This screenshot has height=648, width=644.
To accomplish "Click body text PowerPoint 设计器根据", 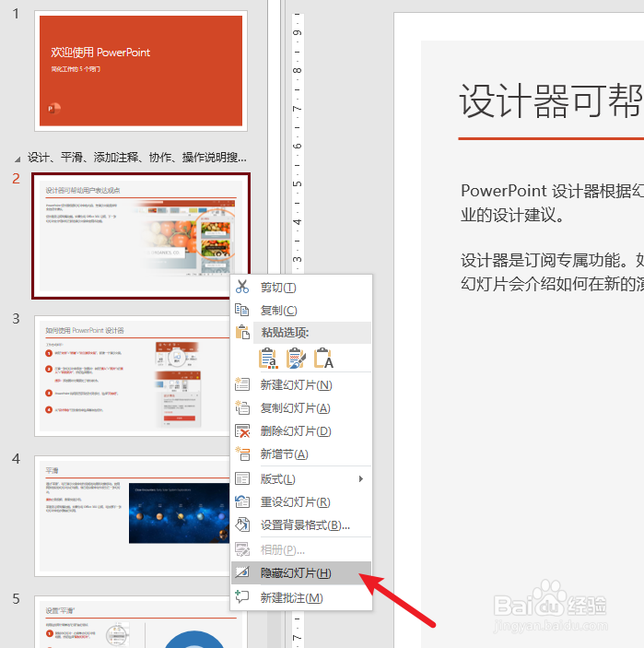I will 552,203.
